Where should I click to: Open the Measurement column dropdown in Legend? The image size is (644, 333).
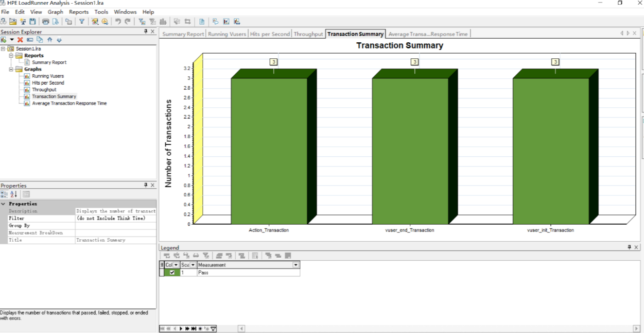click(296, 265)
